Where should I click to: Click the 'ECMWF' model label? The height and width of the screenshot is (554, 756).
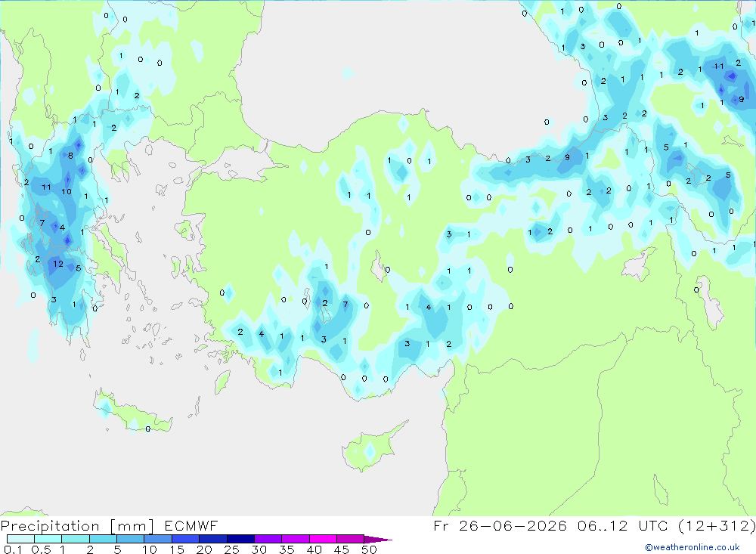(191, 525)
